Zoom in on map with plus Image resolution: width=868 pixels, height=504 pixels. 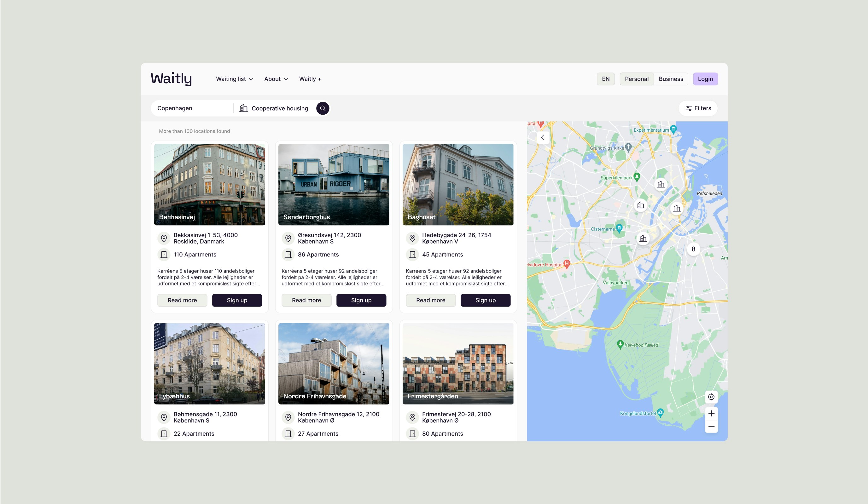711,414
